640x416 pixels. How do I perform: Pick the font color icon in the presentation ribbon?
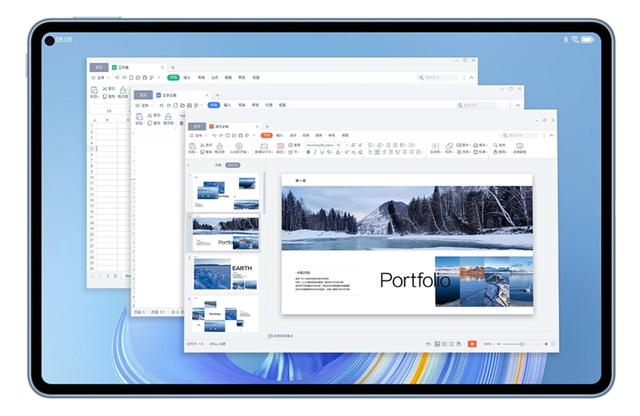[x=338, y=152]
